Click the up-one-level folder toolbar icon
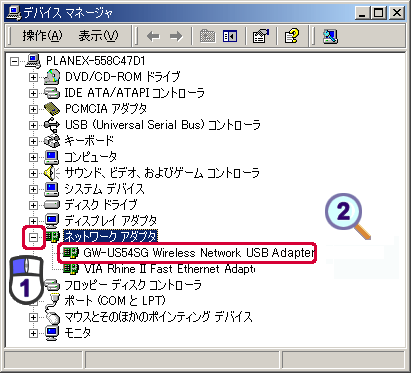 (x=208, y=36)
